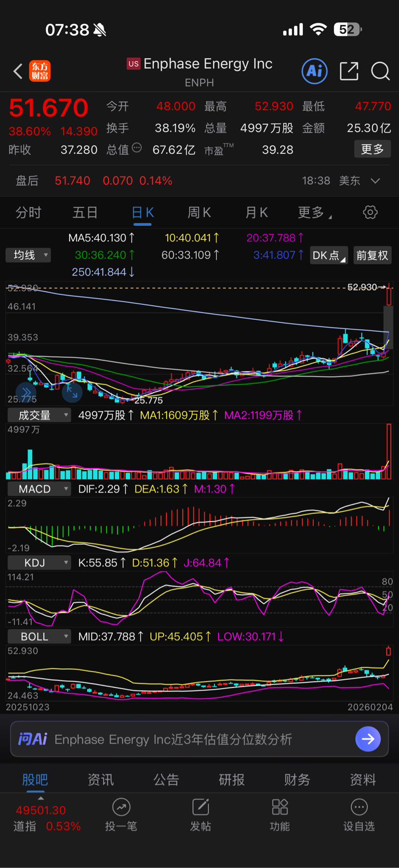Open the Ai assistant circle icon

pyautogui.click(x=314, y=71)
